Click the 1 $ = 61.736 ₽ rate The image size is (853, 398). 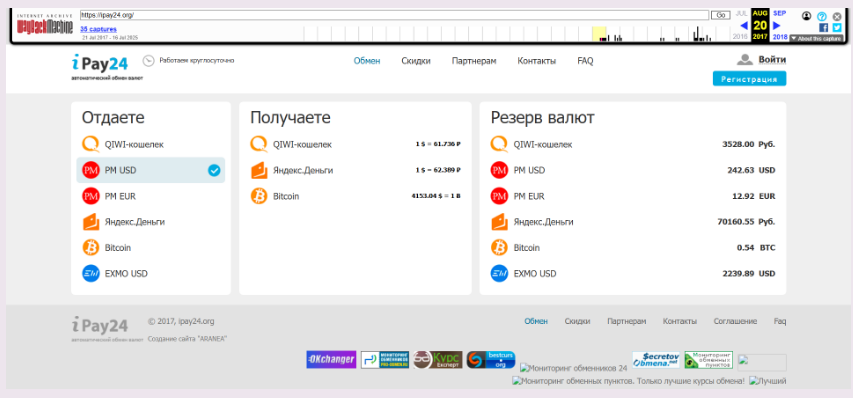[438, 145]
